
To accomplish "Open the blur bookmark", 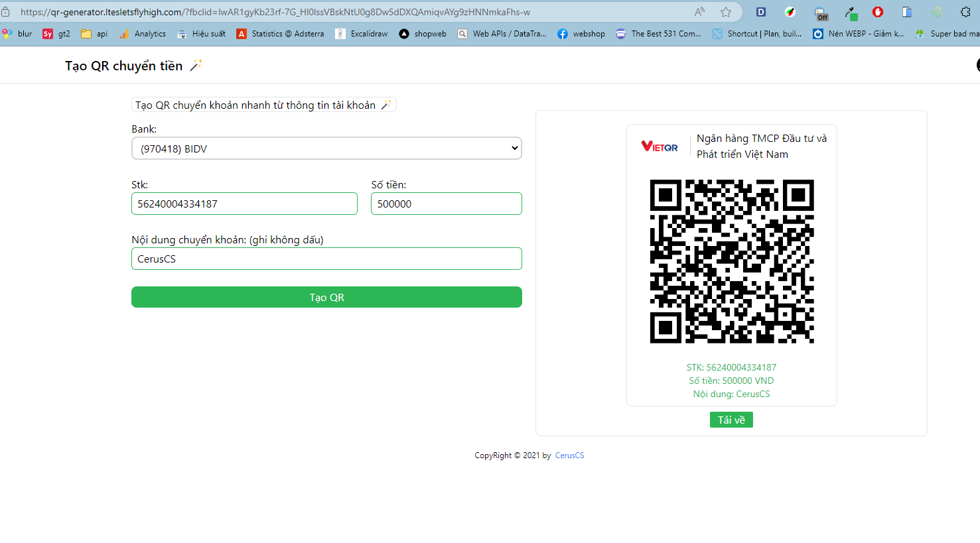I will pyautogui.click(x=17, y=34).
